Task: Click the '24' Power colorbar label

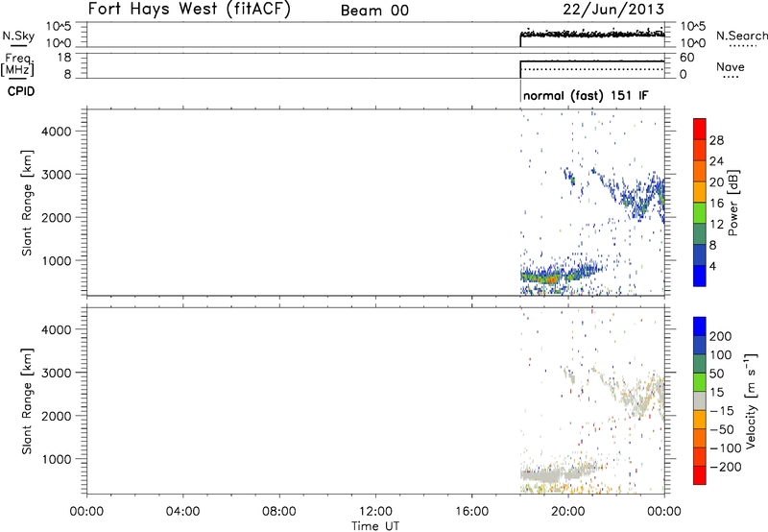Action: (716, 161)
